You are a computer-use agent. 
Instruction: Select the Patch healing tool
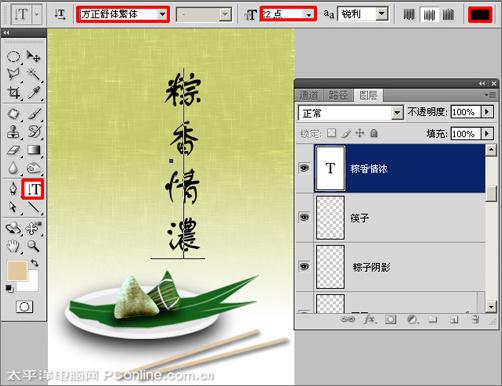tap(13, 114)
